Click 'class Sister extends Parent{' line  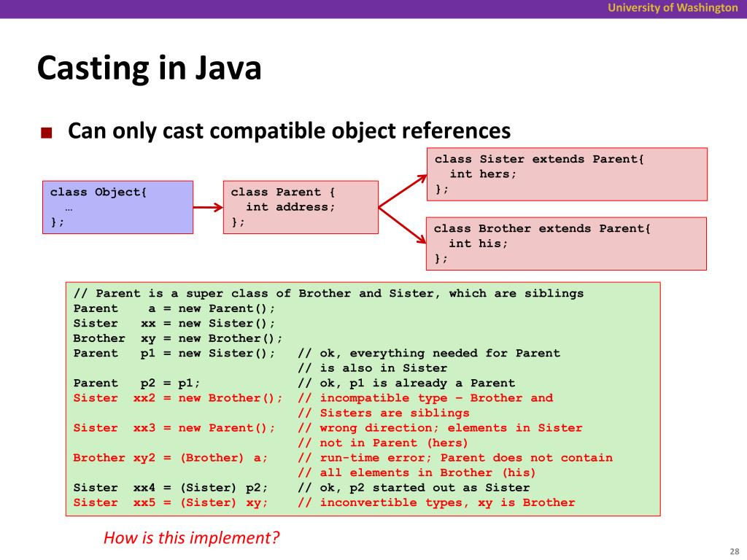[x=539, y=159]
